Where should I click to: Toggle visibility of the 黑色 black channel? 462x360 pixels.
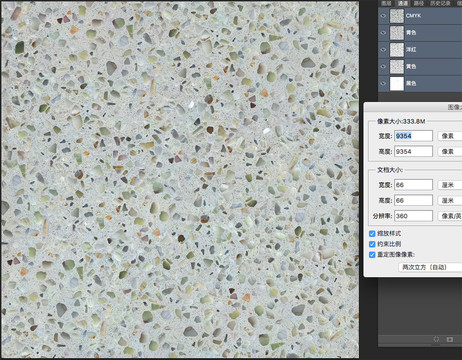(383, 83)
